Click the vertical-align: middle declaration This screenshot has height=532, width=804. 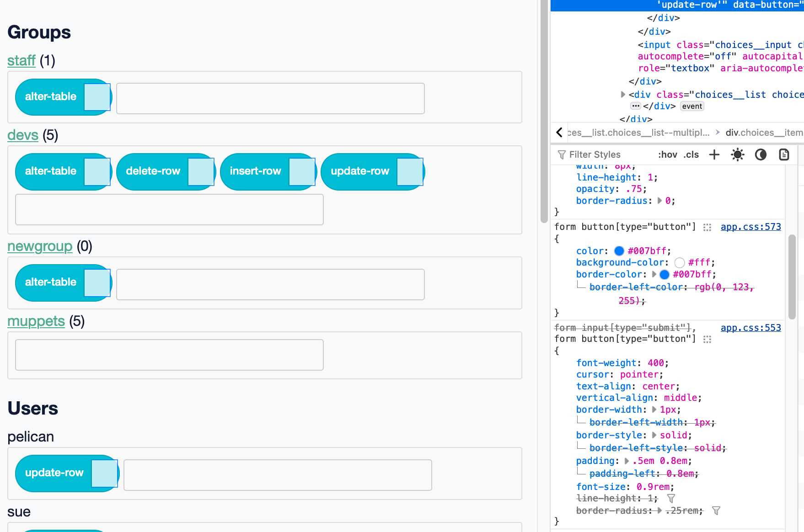(639, 398)
